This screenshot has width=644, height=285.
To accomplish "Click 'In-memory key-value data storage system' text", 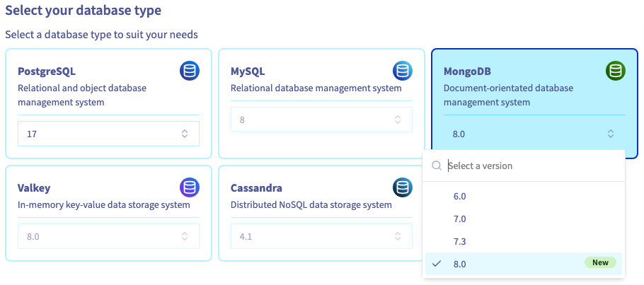I will (x=104, y=204).
